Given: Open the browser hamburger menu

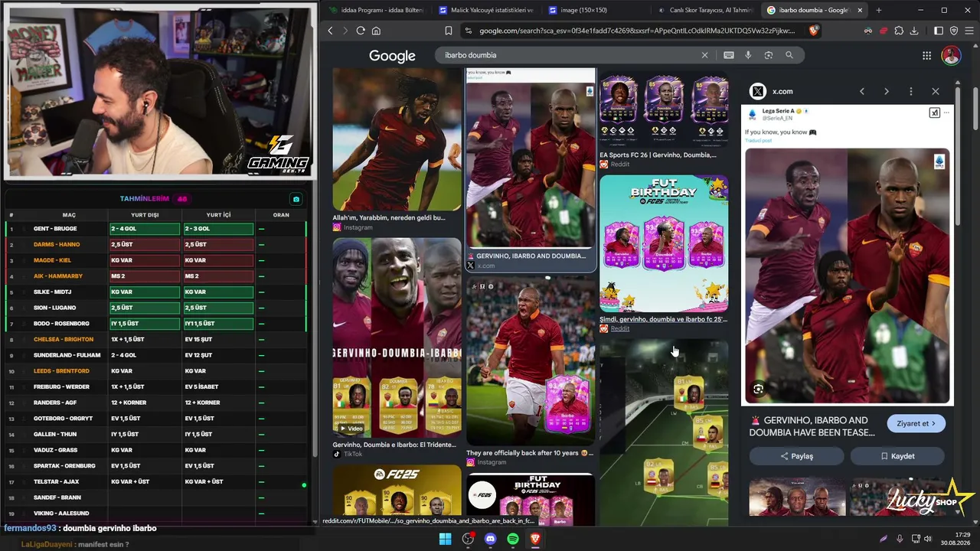Looking at the screenshot, I should pos(969,31).
